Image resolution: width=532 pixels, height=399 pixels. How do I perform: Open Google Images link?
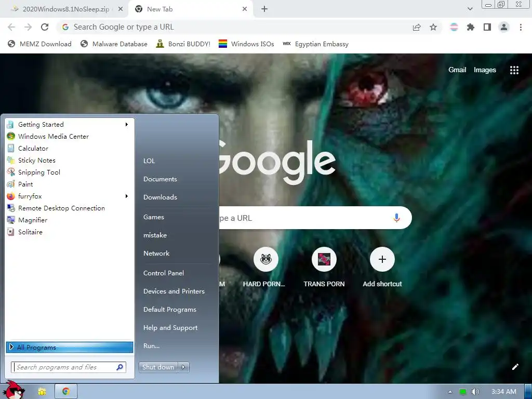tap(485, 70)
